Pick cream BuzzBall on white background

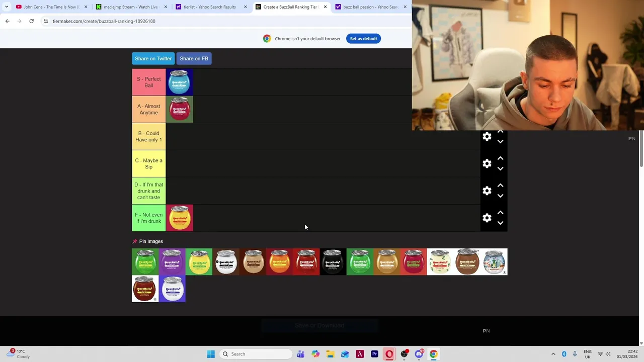[440, 261]
